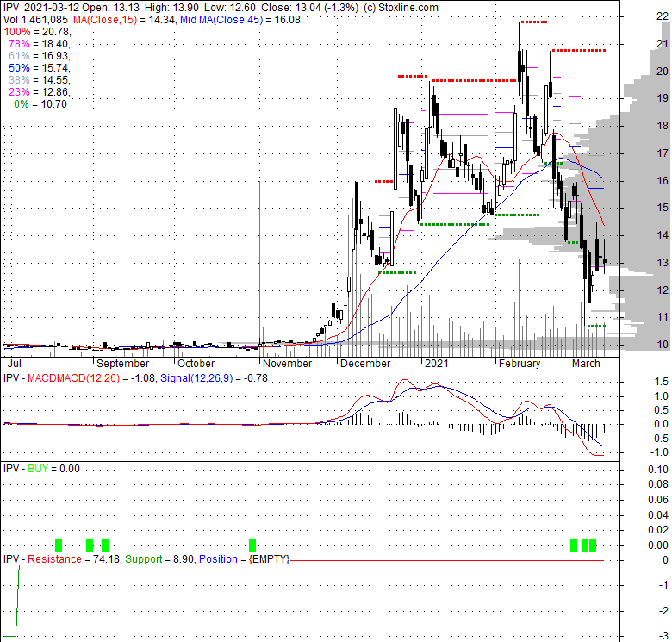This screenshot has width=672, height=642.
Task: Click the 'Low: 12.60' value in header
Action: coord(230,8)
